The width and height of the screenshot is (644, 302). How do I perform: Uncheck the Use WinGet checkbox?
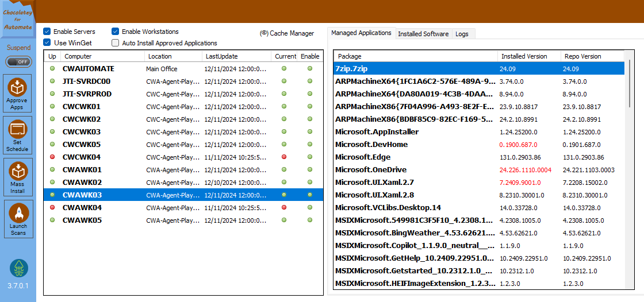47,42
